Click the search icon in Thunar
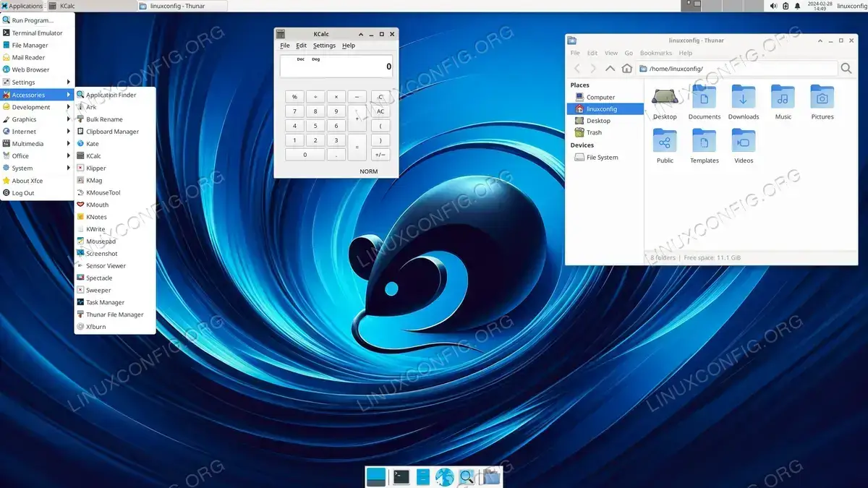This screenshot has height=488, width=868. [846, 68]
